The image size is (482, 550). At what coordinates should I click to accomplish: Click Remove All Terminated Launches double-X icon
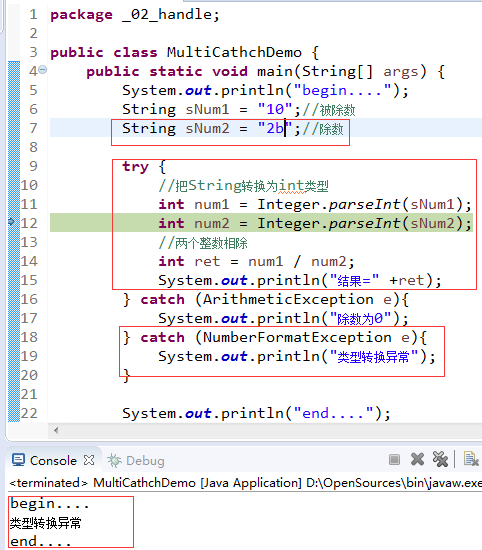click(440, 459)
